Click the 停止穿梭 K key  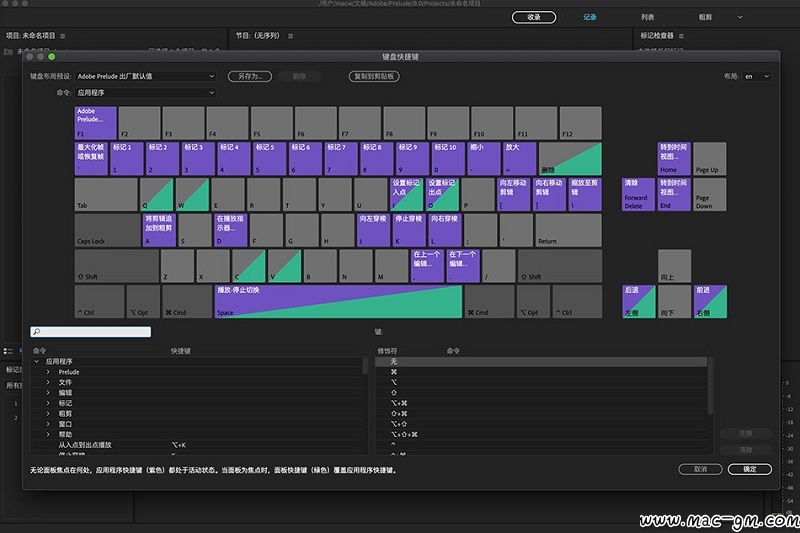pos(409,230)
